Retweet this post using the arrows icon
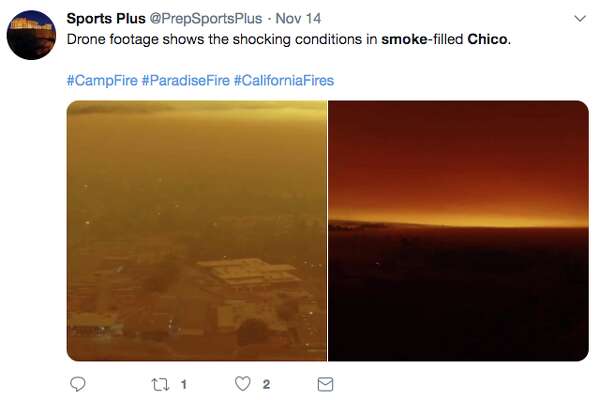This screenshot has height=400, width=600. 160,384
